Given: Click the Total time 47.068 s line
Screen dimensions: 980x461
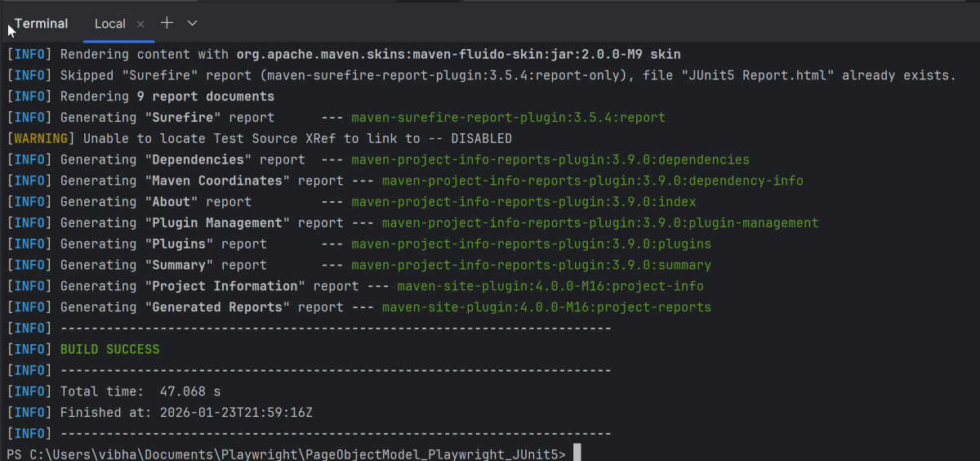Looking at the screenshot, I should tap(140, 392).
